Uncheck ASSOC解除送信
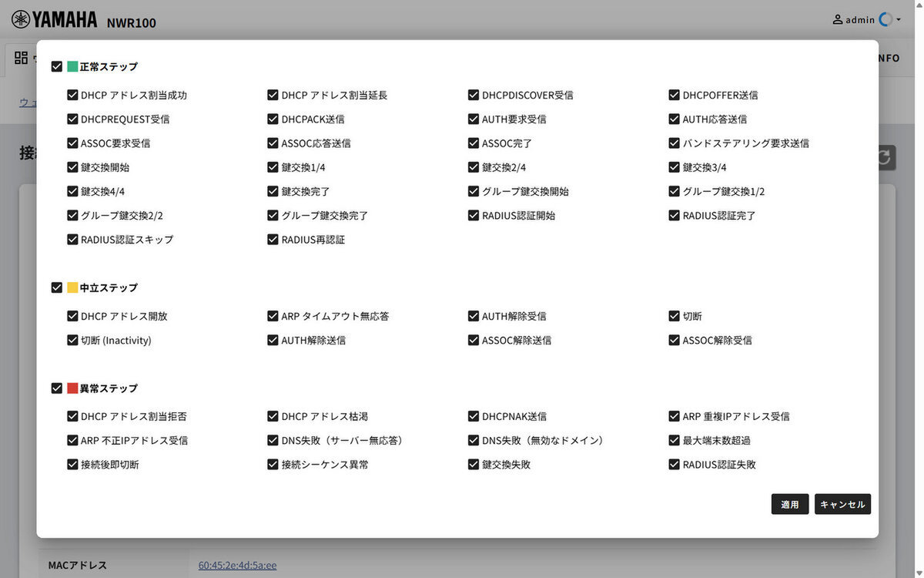This screenshot has width=924, height=578. 474,340
